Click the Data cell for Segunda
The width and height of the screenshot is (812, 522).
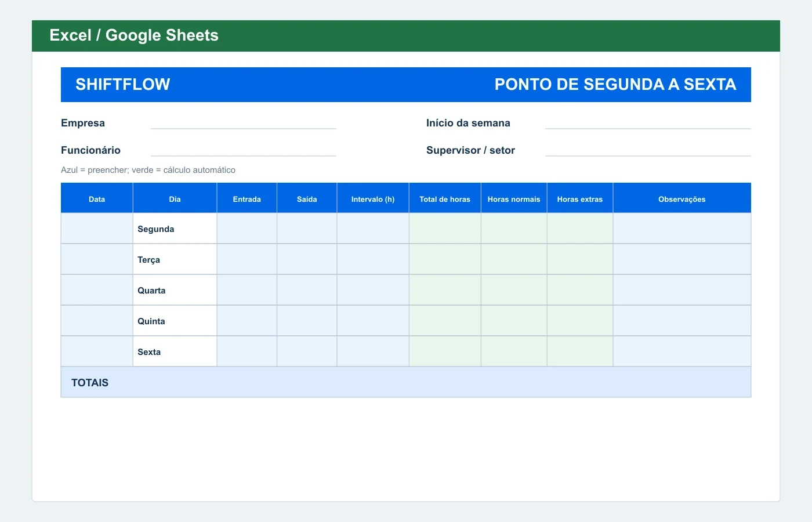tap(97, 229)
